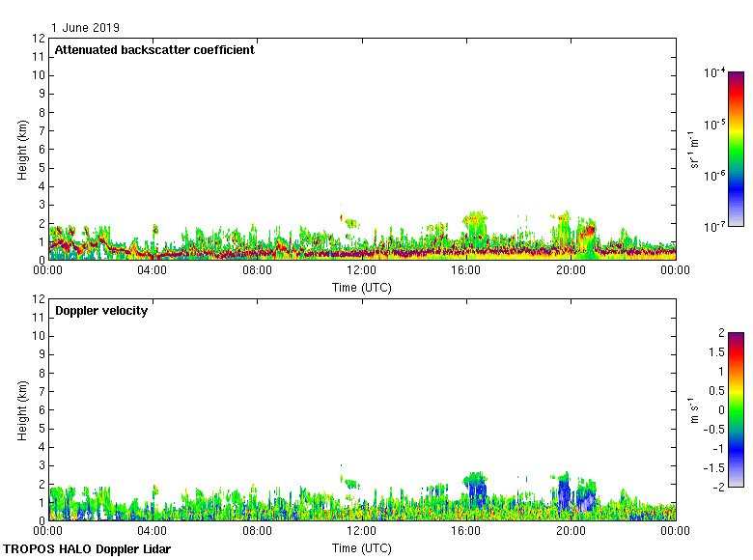
Task: Click the "Height (km)" label of the Doppler plot
Action: click(22, 410)
